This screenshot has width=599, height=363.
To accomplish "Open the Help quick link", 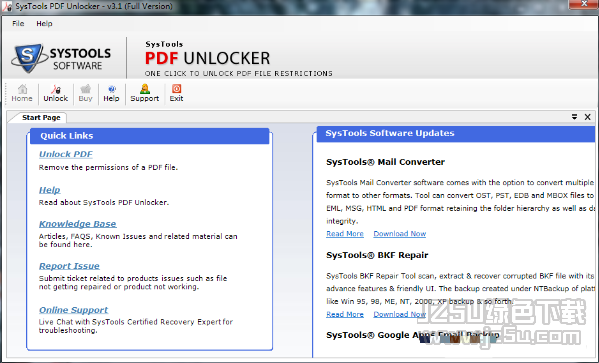I will [50, 190].
